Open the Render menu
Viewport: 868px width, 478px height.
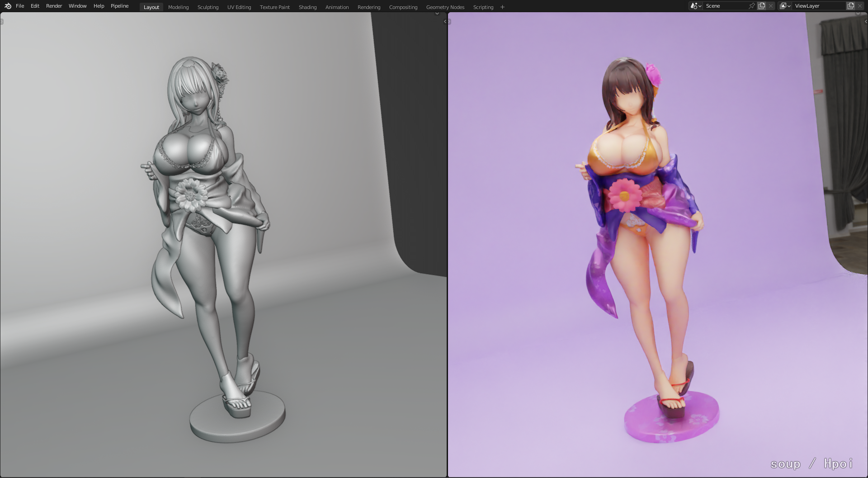point(54,6)
